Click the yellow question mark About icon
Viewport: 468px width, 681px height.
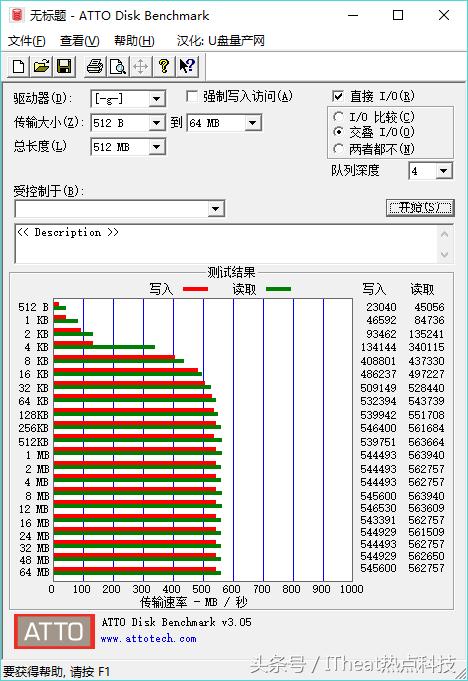[164, 66]
